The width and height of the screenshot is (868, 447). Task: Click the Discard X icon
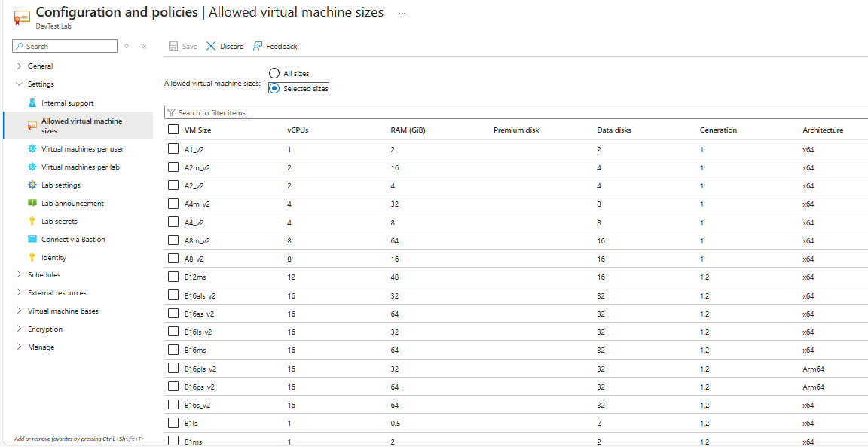(211, 47)
